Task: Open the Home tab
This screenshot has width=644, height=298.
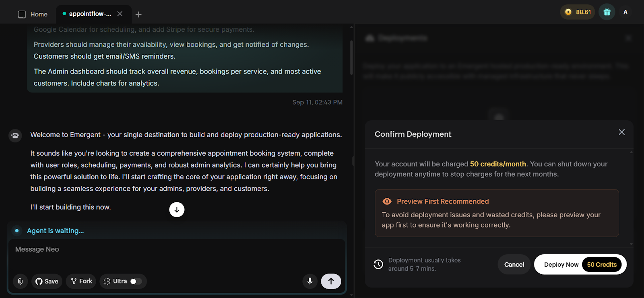Action: (33, 14)
